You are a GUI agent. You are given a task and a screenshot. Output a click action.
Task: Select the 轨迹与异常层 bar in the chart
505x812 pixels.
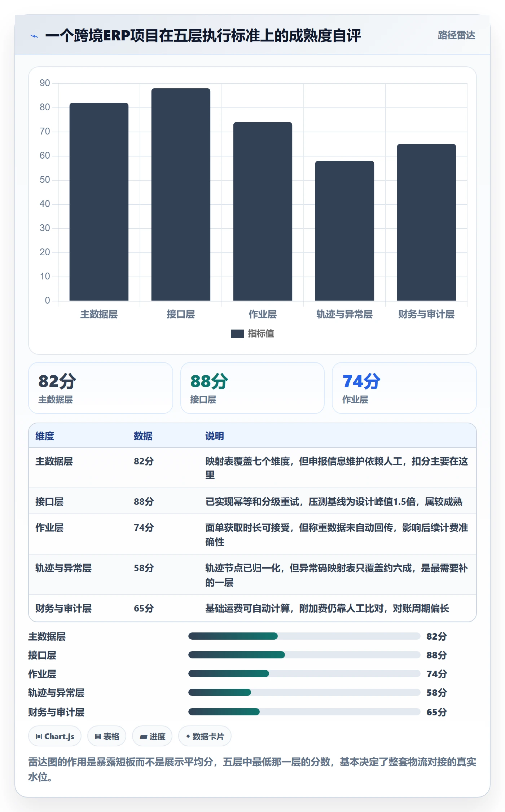344,231
